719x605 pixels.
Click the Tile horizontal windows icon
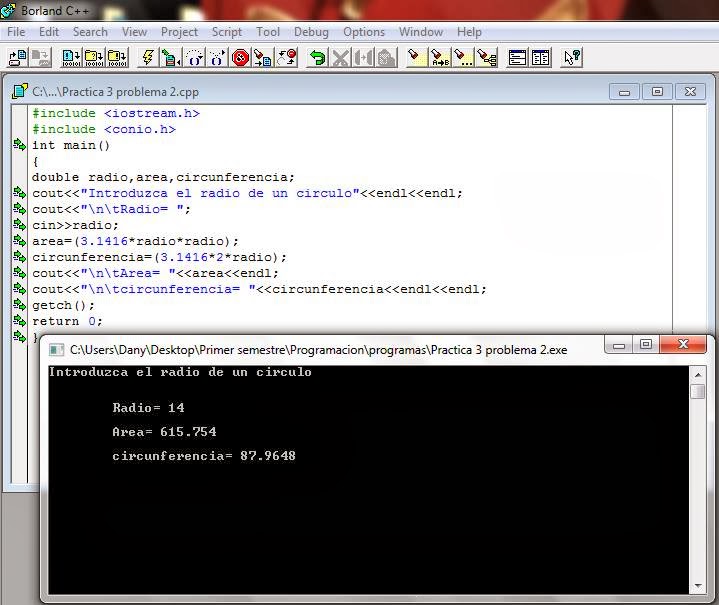pos(517,58)
